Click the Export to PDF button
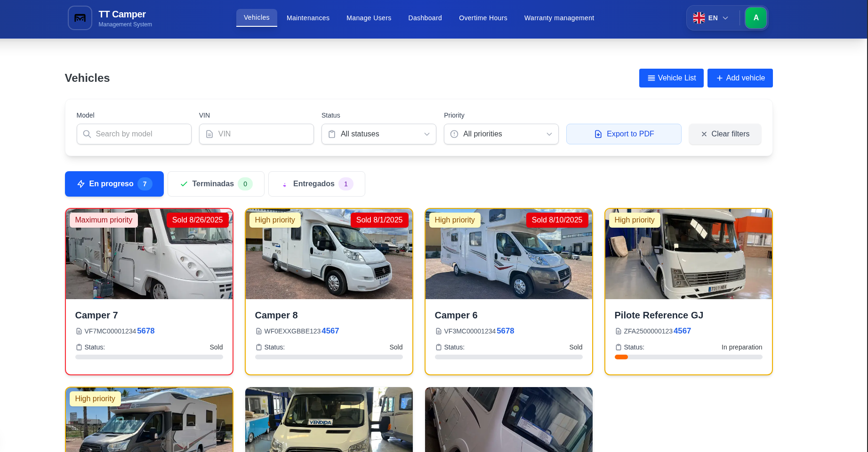The image size is (868, 452). click(623, 134)
